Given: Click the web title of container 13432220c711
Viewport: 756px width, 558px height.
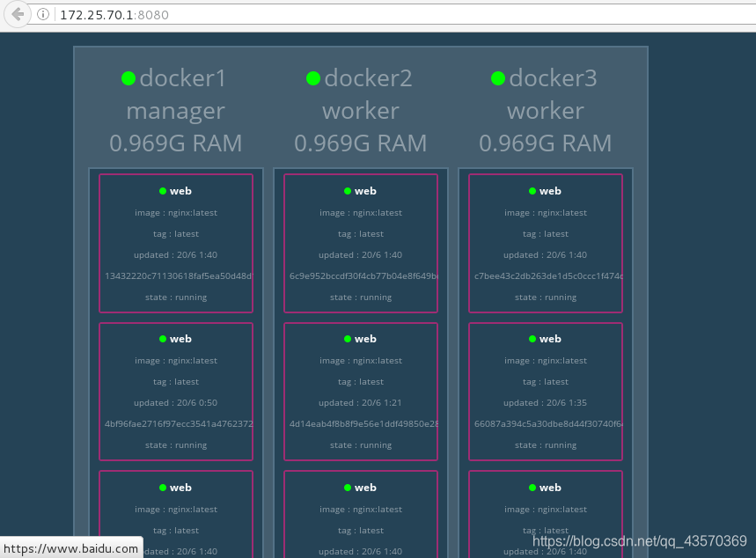Looking at the screenshot, I should coord(180,191).
